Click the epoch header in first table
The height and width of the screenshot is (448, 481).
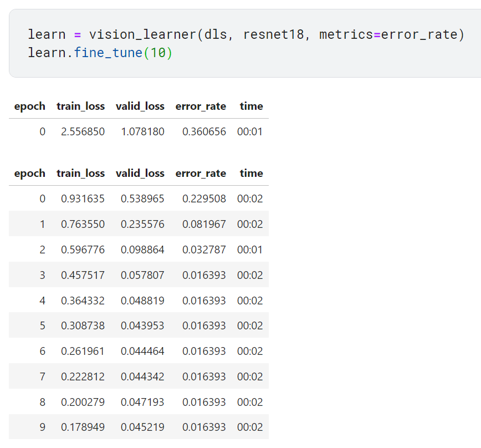click(30, 107)
